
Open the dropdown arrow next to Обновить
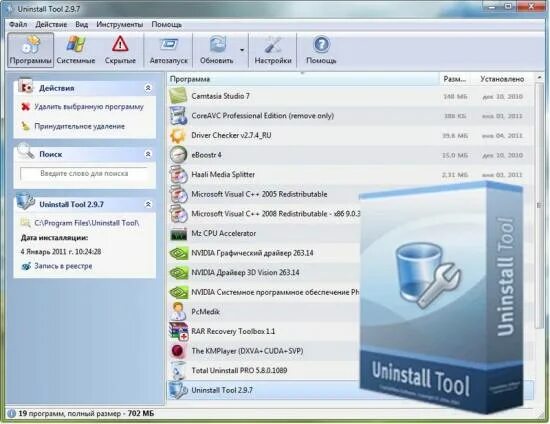pyautogui.click(x=242, y=50)
